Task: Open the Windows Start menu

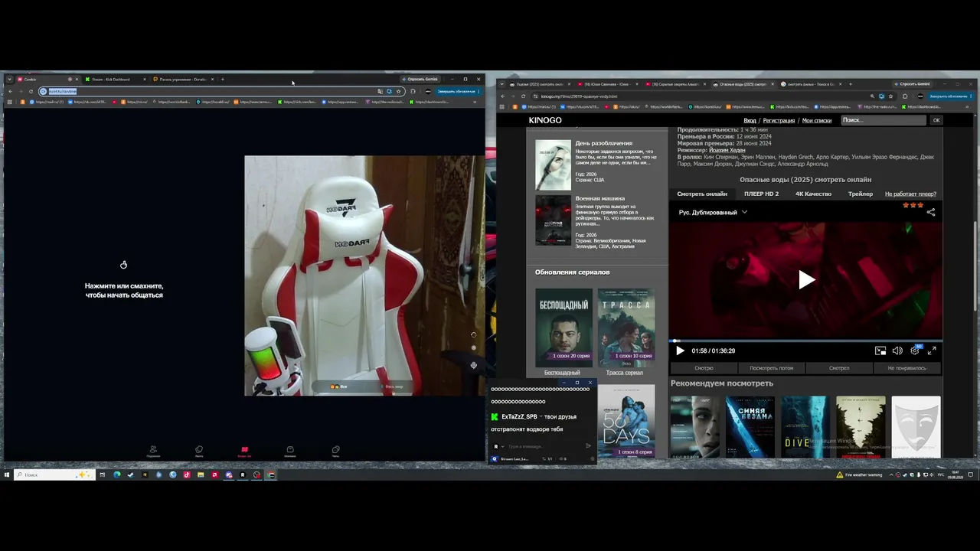Action: click(7, 474)
